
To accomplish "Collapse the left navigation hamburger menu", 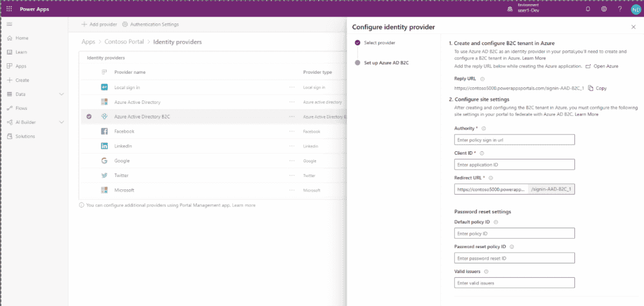I will point(9,24).
